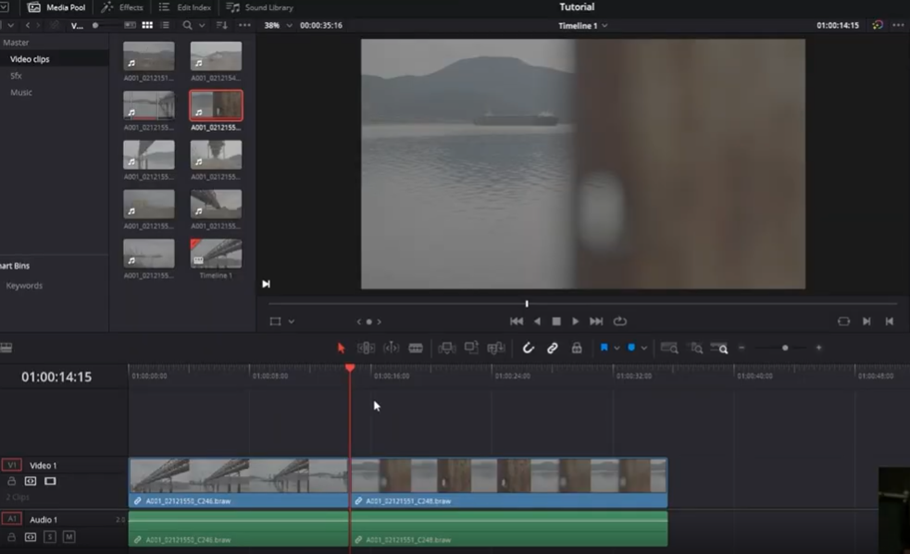Click the Linked Selection chain icon
Viewport: 910px width, 554px height.
pos(552,348)
